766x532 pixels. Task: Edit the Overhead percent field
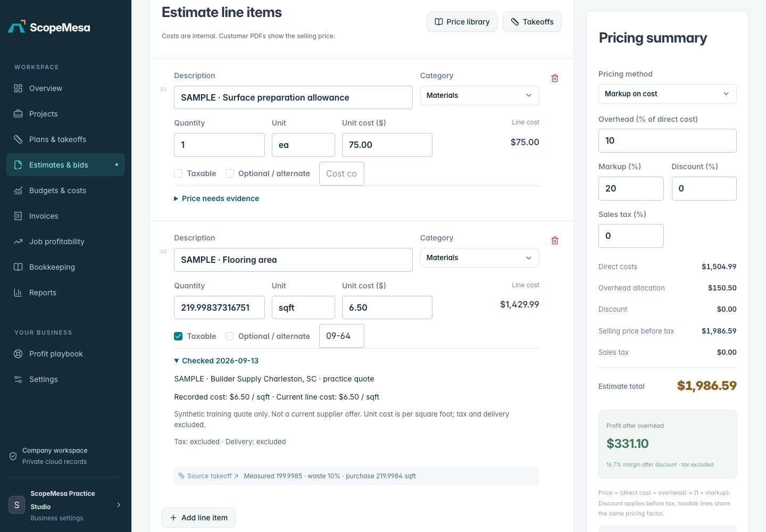[668, 140]
